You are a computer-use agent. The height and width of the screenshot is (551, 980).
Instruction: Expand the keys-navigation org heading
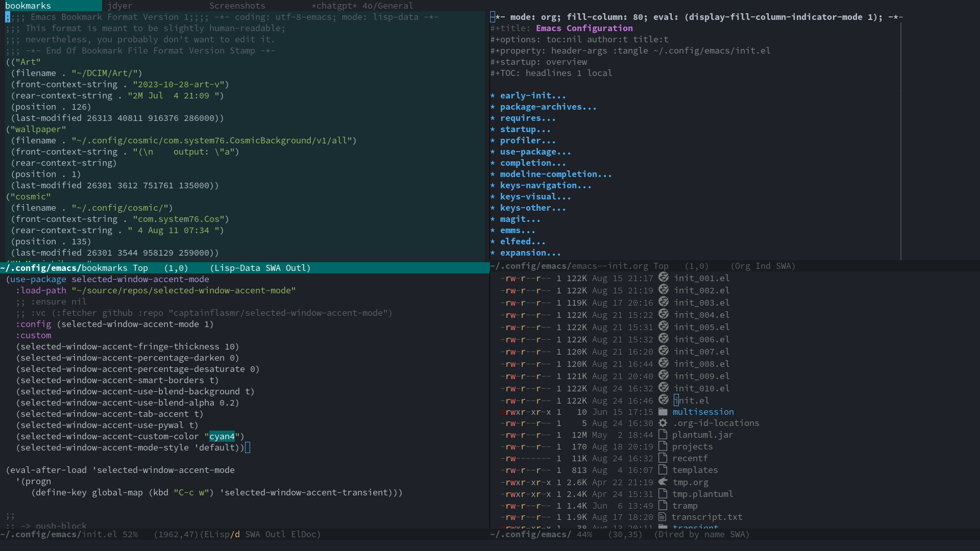545,185
